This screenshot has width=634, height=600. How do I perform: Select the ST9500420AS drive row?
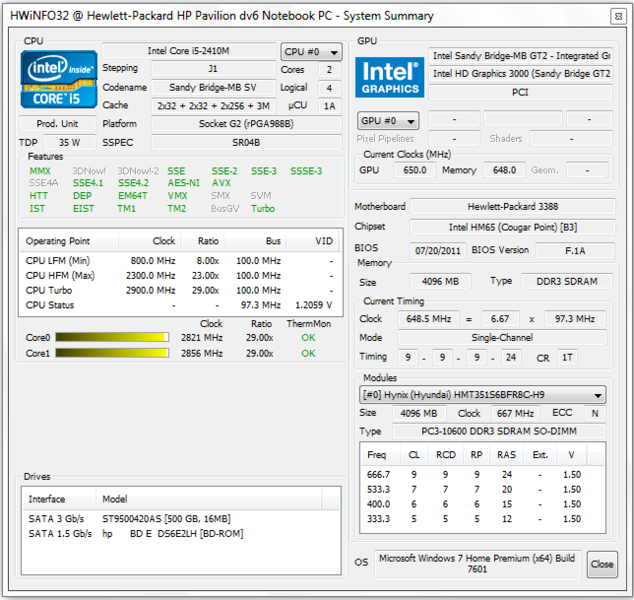(181, 519)
